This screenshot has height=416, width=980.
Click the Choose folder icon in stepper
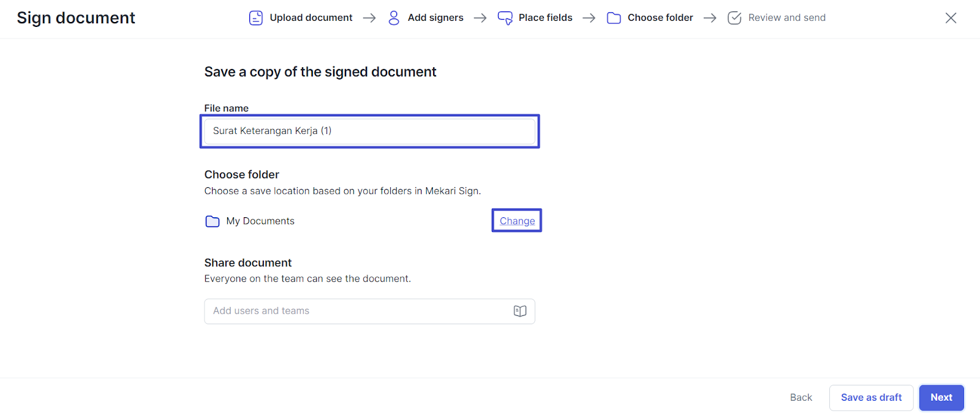coord(614,18)
